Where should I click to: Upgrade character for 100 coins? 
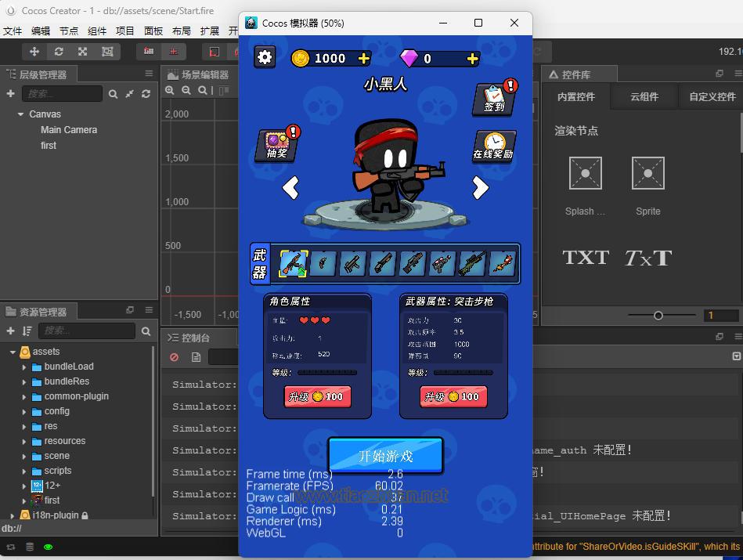pos(318,396)
